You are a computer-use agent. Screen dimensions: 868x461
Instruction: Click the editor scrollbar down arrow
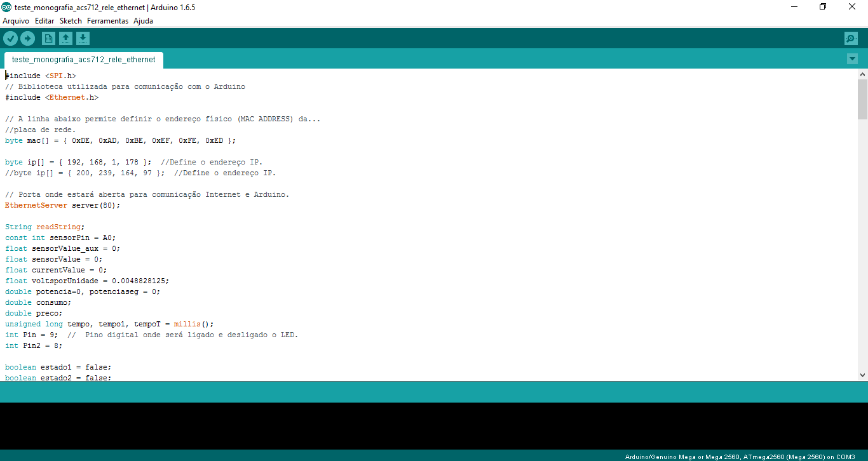click(863, 375)
